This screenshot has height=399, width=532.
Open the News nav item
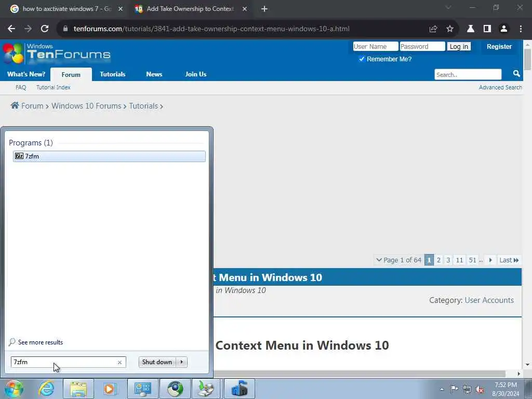pos(154,74)
